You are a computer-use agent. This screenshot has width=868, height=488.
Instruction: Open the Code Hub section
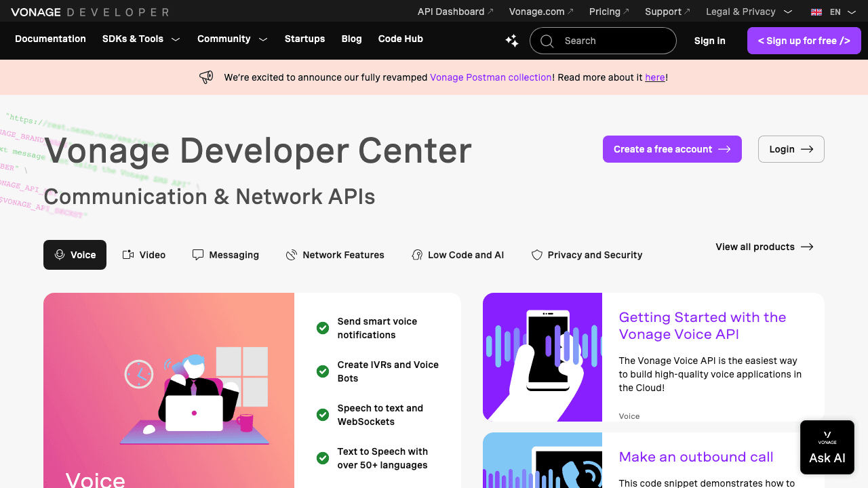coord(400,39)
